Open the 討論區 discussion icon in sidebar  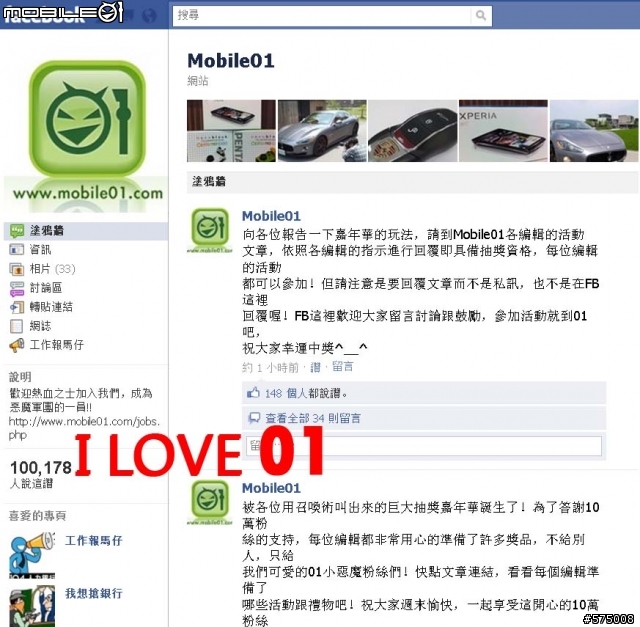click(x=16, y=288)
